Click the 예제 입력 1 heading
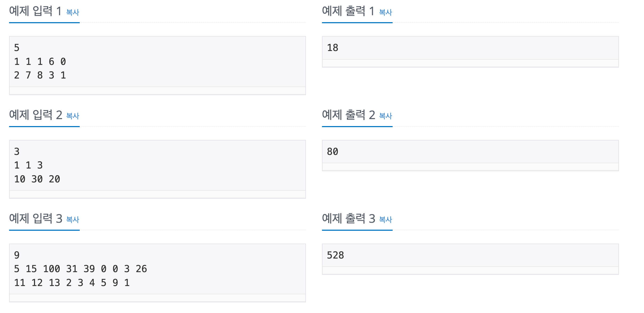 pyautogui.click(x=35, y=11)
